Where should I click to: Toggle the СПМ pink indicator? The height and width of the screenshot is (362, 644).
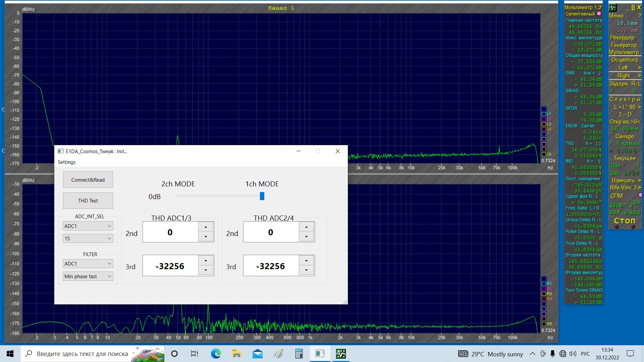[640, 195]
